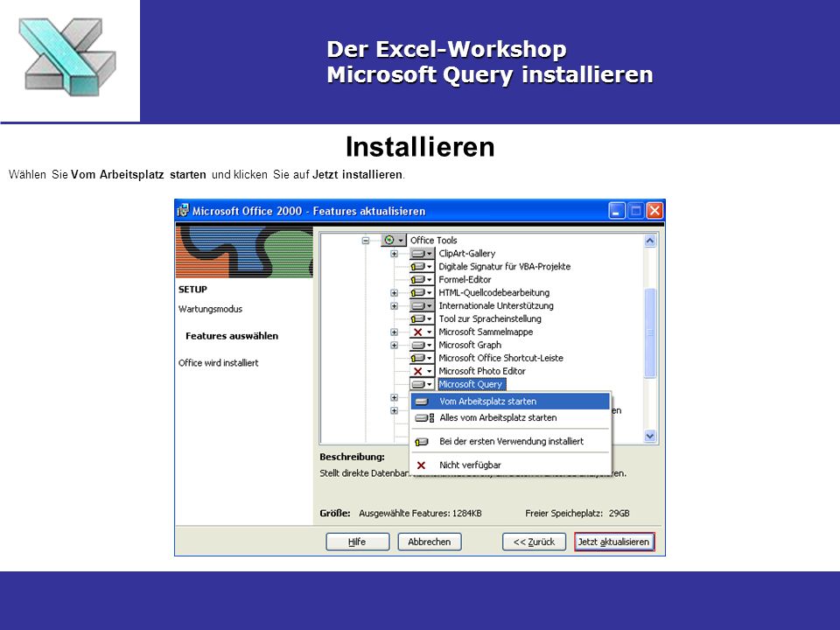Select HTML-Quellcodebearbeitung label
This screenshot has width=840, height=630.
(x=493, y=292)
